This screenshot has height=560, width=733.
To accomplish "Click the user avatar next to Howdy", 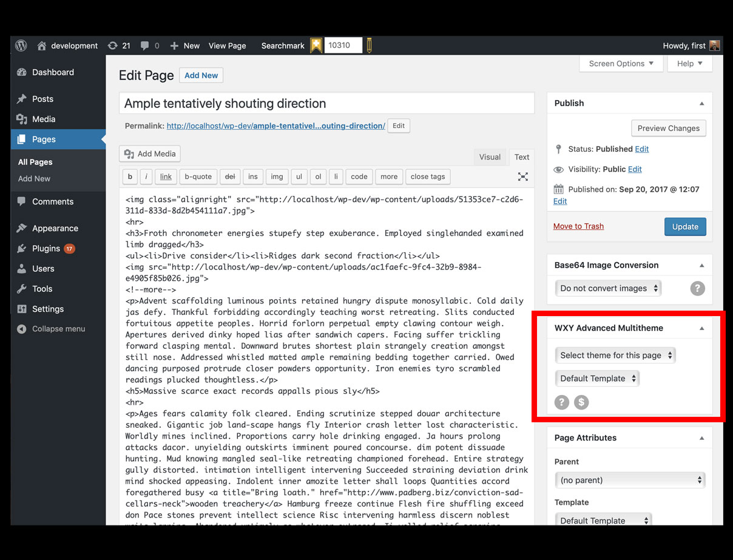I will 715,46.
